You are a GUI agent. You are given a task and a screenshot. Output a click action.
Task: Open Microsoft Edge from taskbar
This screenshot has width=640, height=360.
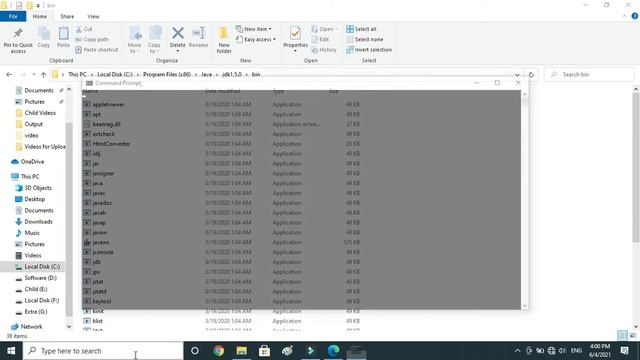[333, 351]
